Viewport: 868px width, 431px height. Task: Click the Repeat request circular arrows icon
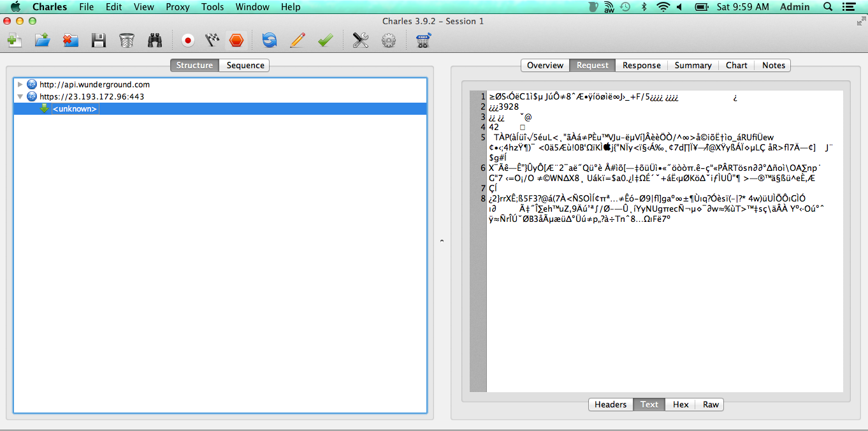[270, 41]
